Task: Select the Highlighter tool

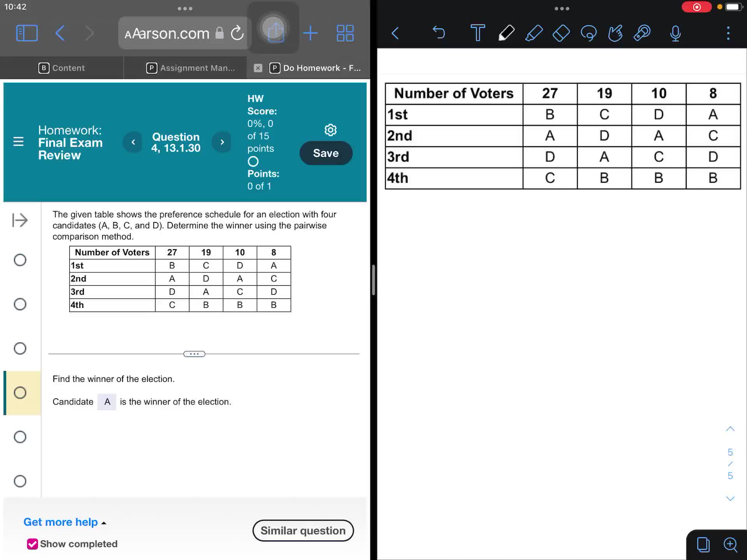Action: (534, 33)
